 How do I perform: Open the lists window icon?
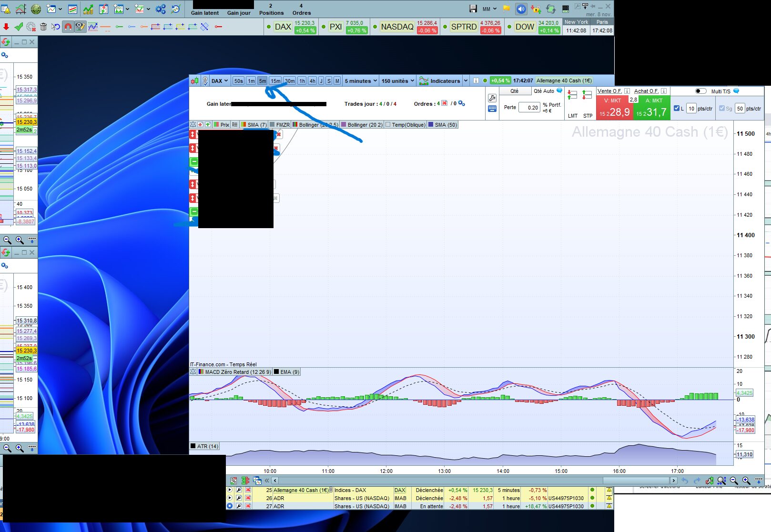pyautogui.click(x=73, y=9)
